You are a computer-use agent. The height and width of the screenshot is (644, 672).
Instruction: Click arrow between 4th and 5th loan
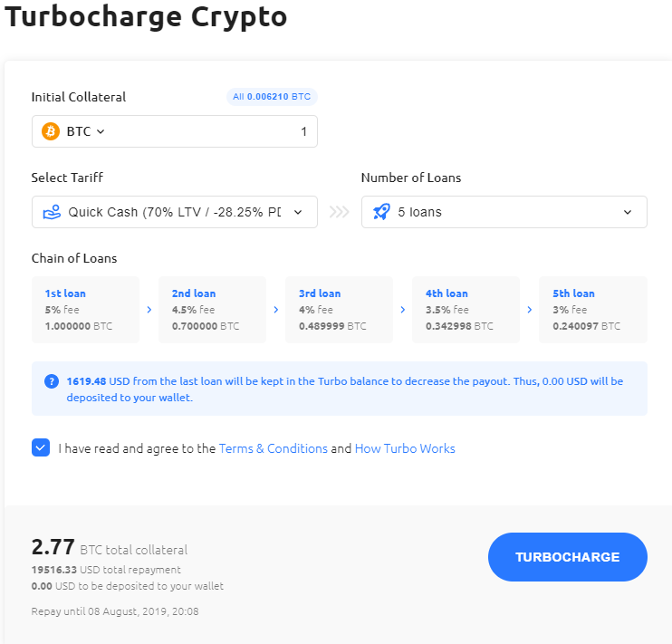(530, 310)
